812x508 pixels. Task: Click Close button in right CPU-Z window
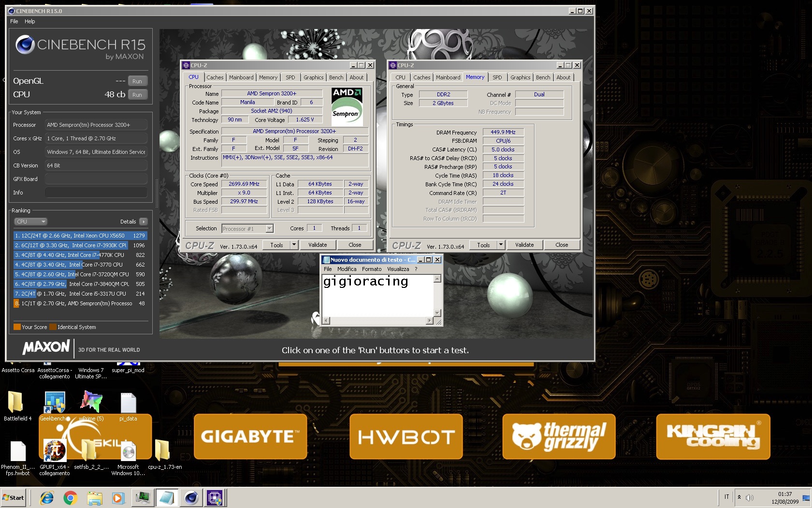click(x=562, y=245)
